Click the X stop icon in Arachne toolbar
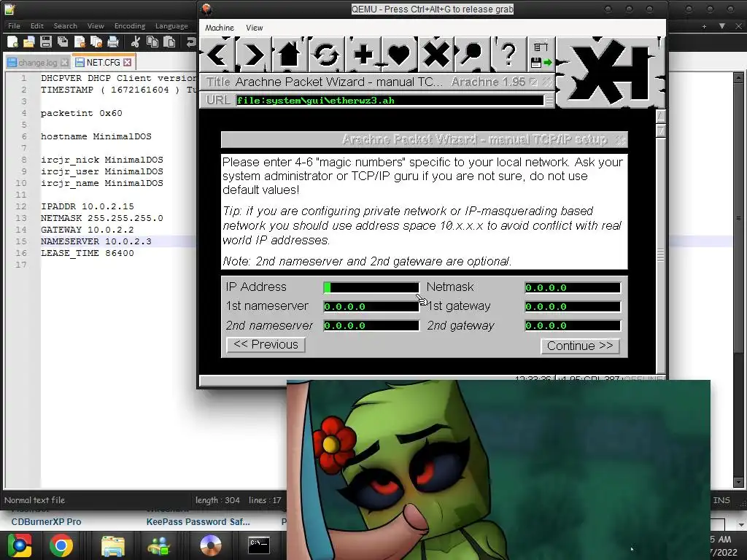 [436, 55]
